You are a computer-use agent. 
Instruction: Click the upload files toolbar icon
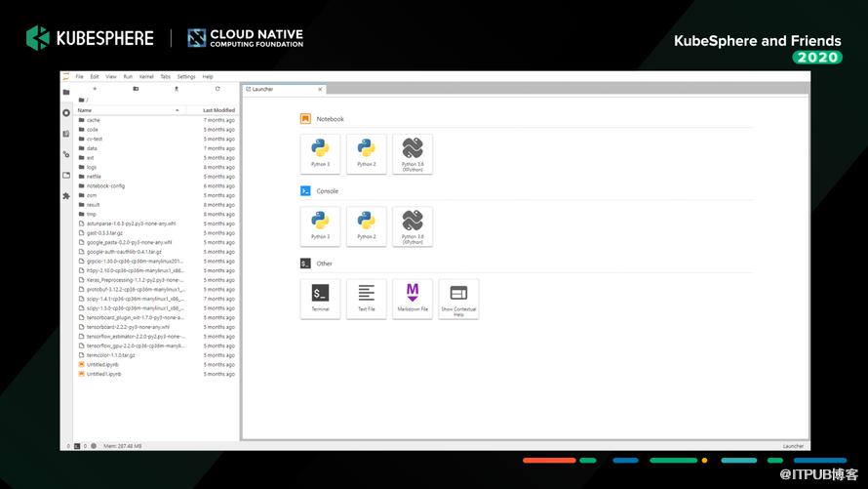coord(177,89)
